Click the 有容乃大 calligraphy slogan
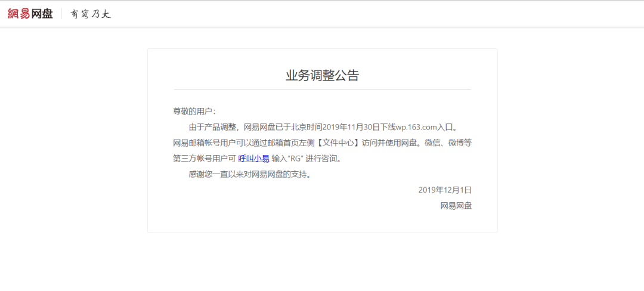644x291 pixels. [91, 14]
